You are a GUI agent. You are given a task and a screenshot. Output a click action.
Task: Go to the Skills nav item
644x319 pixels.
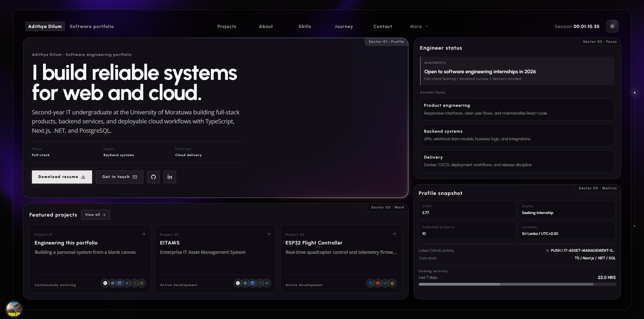click(305, 26)
